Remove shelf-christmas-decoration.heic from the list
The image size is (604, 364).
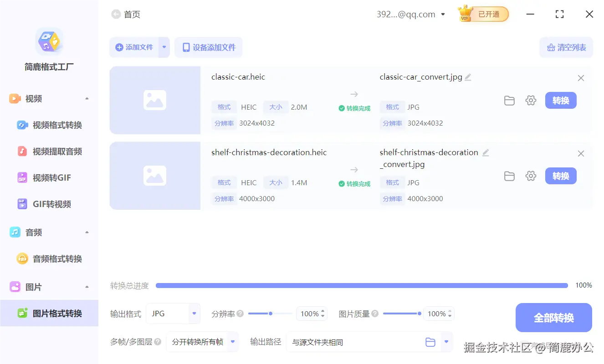pos(581,154)
